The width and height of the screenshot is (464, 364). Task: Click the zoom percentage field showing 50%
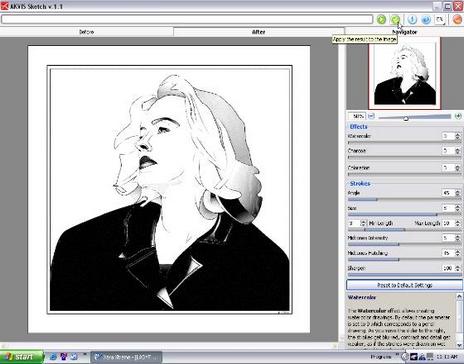point(358,116)
